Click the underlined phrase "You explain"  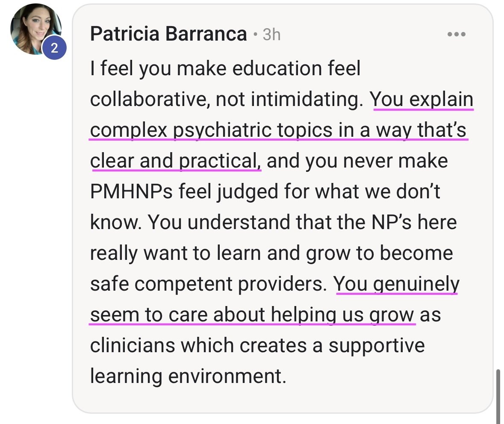pyautogui.click(x=421, y=99)
